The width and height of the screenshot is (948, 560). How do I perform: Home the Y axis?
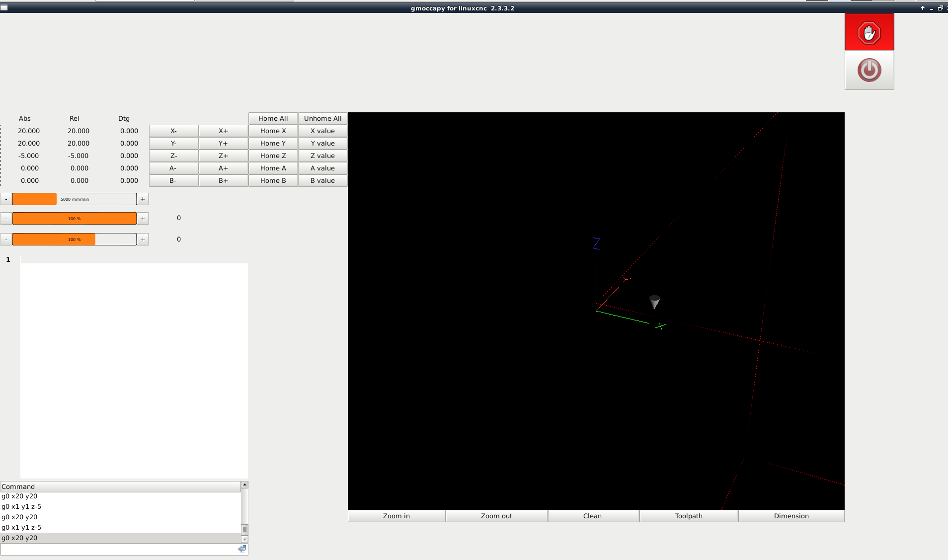pos(273,143)
